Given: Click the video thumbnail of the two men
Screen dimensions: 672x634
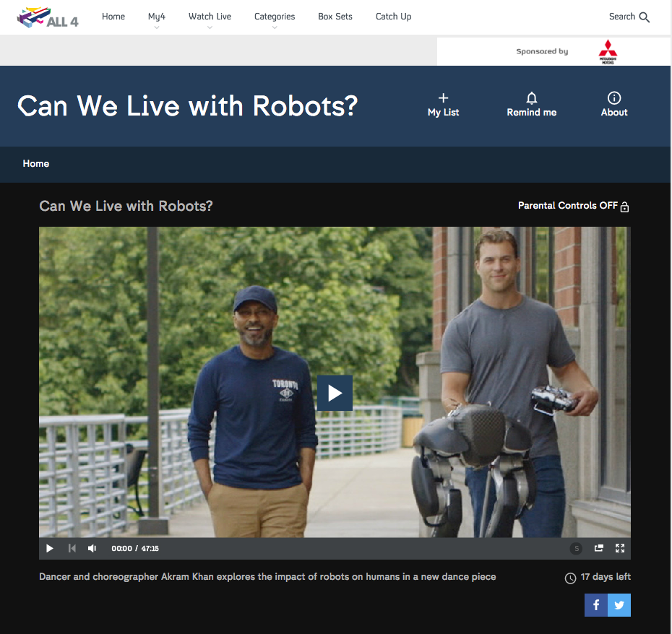Looking at the screenshot, I should point(335,382).
